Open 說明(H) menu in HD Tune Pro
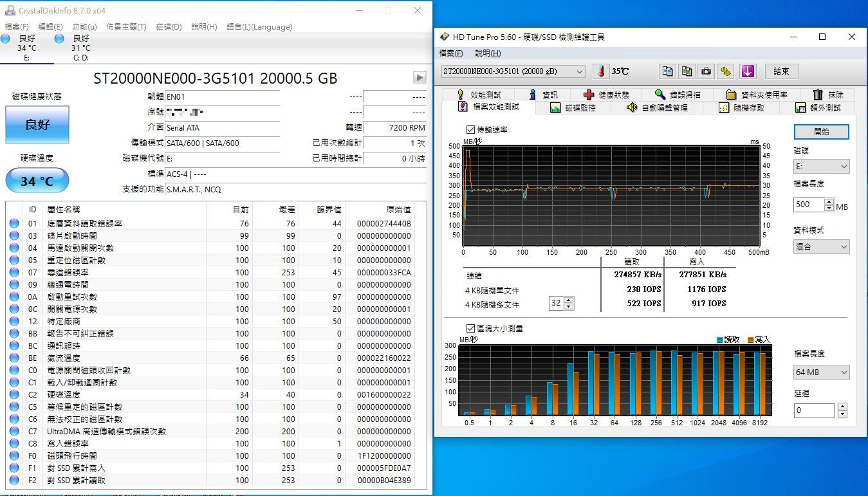 pyautogui.click(x=487, y=53)
